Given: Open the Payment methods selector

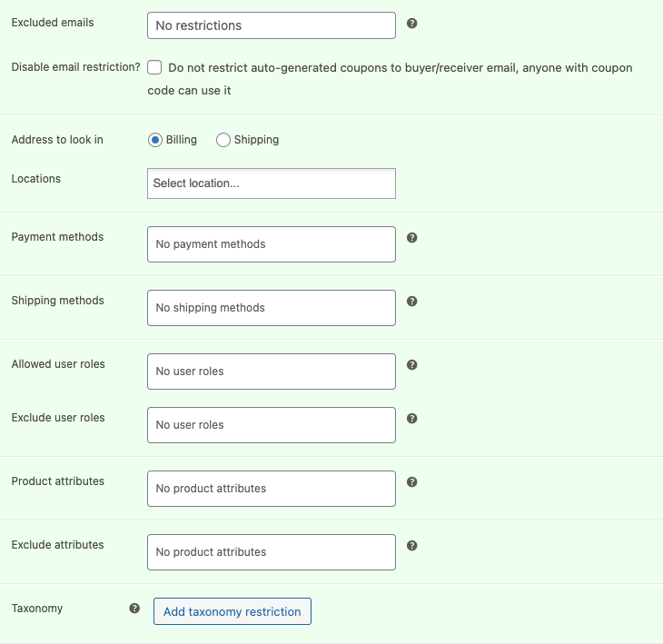Looking at the screenshot, I should pos(271,244).
